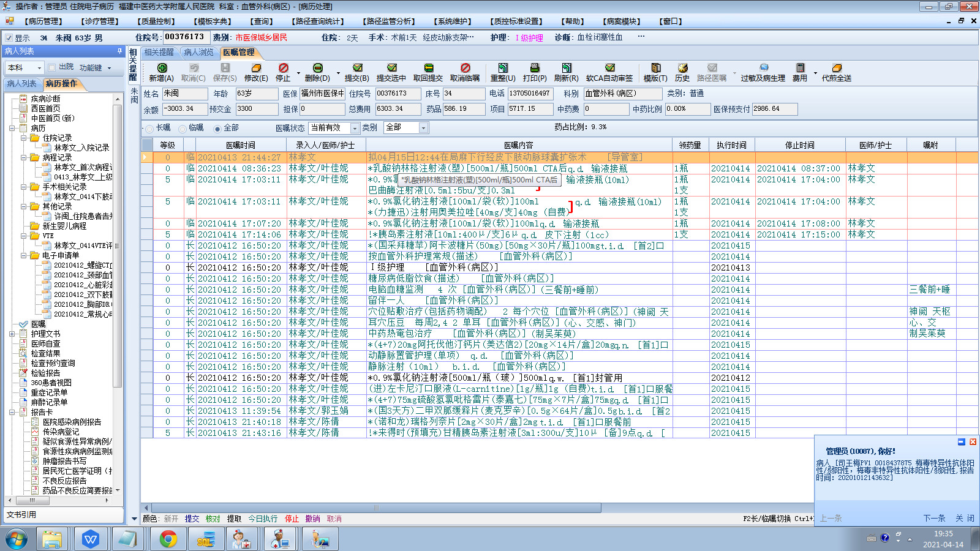Switch to the 病人浏览 tab
Viewport: 980px width, 551px height.
(x=198, y=53)
